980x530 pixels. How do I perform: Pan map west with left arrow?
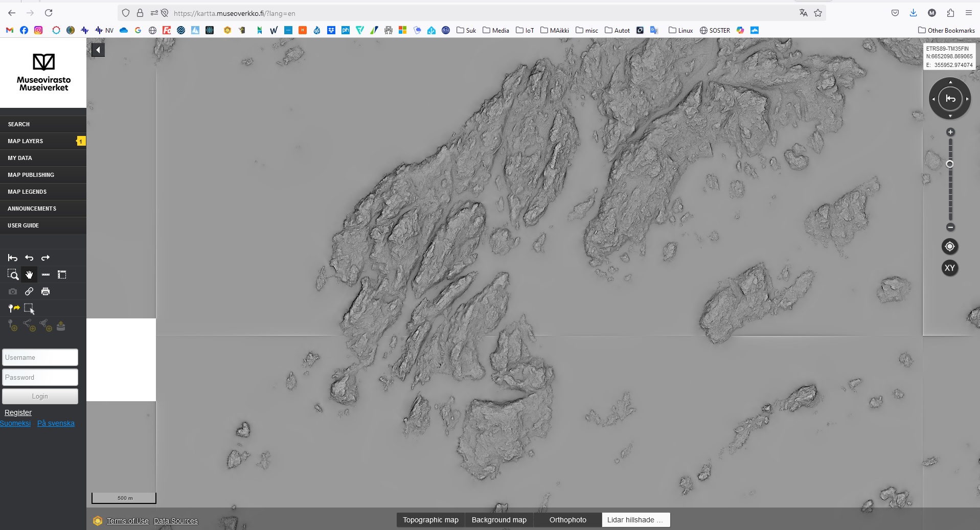coord(933,99)
